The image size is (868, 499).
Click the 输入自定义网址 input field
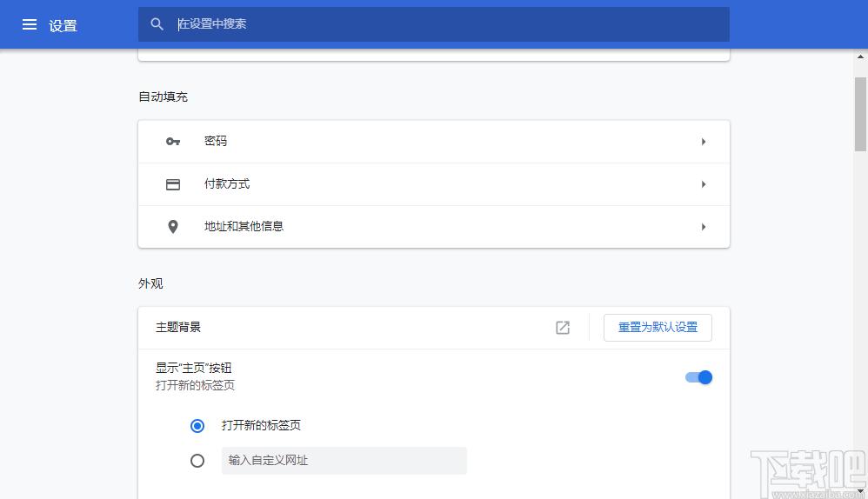tap(344, 461)
